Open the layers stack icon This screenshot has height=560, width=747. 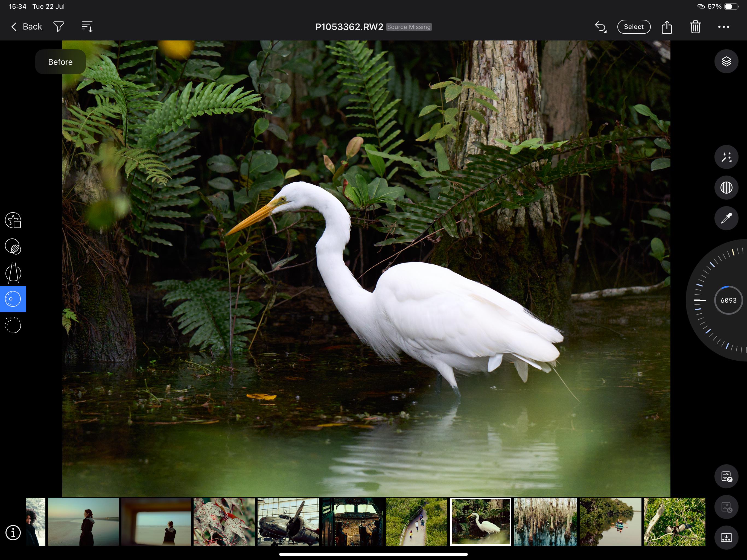[x=726, y=62]
